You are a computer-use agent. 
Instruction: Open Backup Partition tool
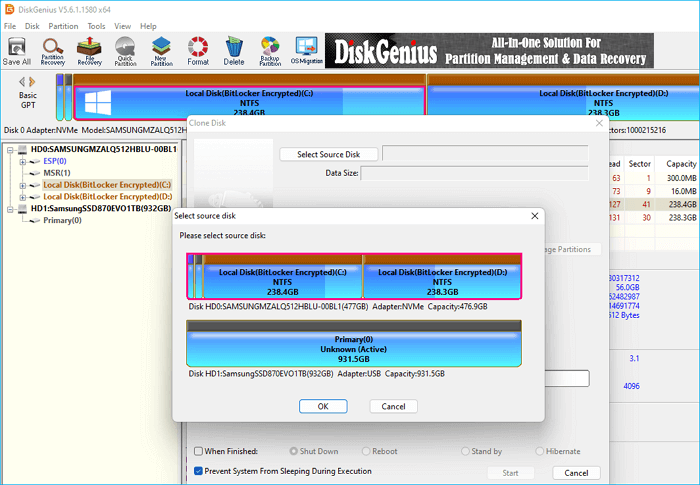tap(270, 51)
